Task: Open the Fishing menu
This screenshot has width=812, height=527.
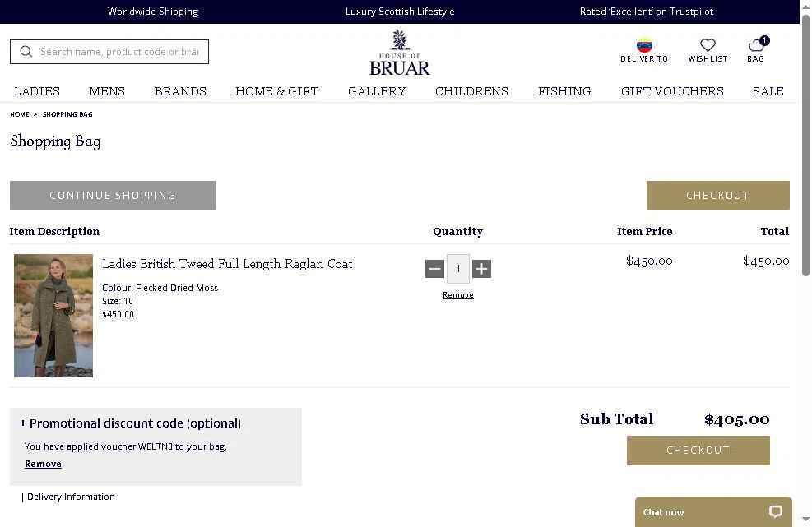Action: coord(564,91)
